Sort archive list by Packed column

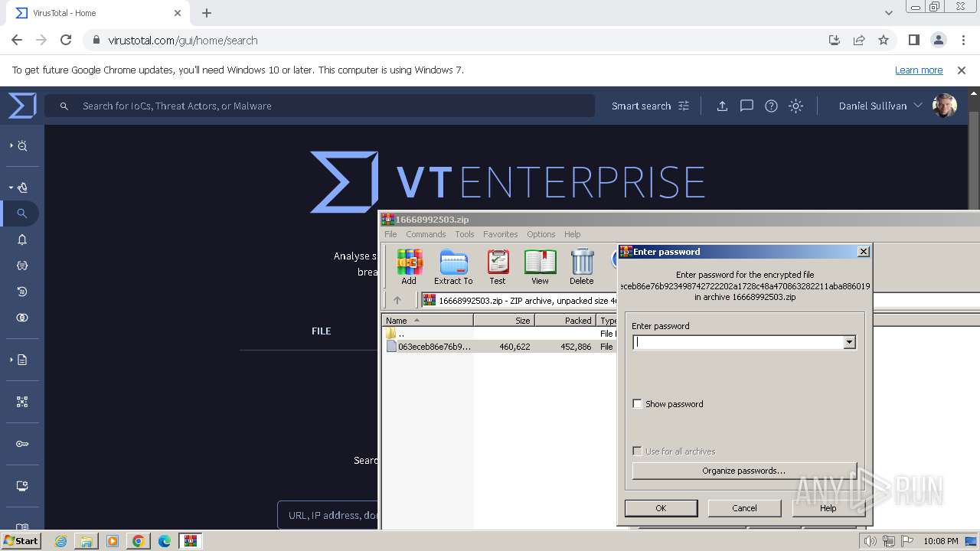click(x=565, y=320)
